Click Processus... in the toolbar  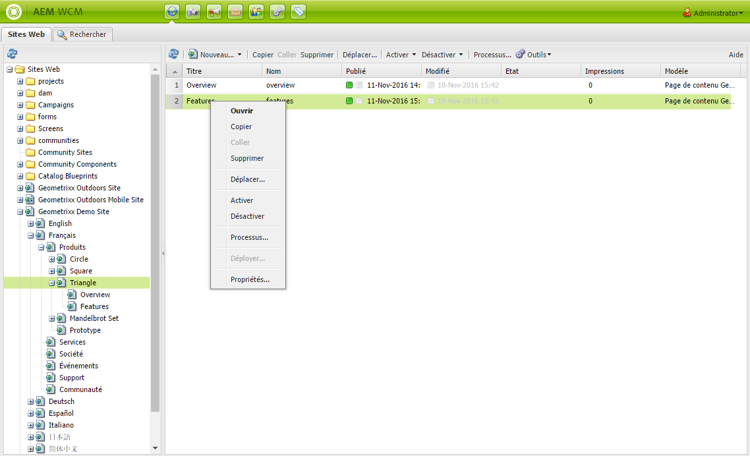click(x=492, y=55)
